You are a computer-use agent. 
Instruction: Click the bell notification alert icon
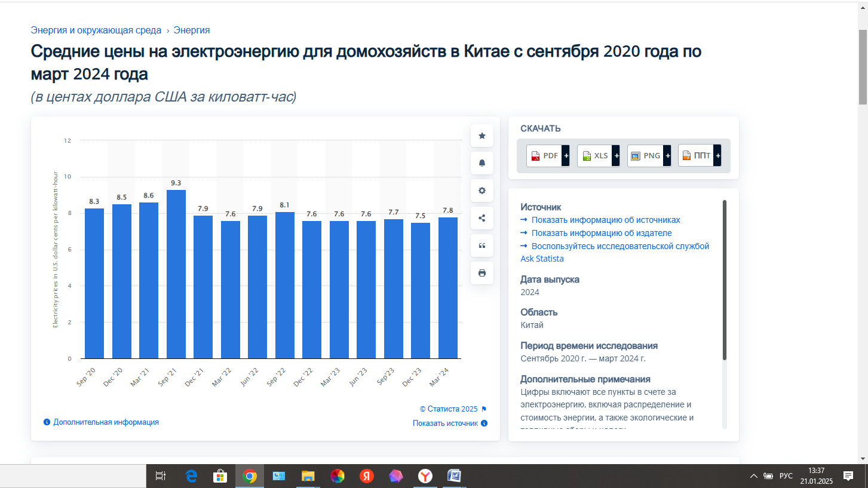(x=481, y=163)
